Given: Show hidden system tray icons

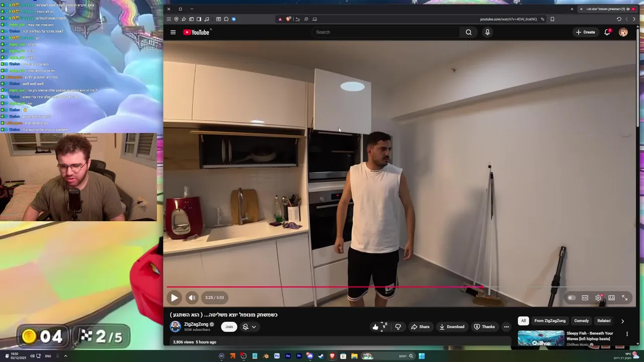Looking at the screenshot, I should (x=65, y=356).
